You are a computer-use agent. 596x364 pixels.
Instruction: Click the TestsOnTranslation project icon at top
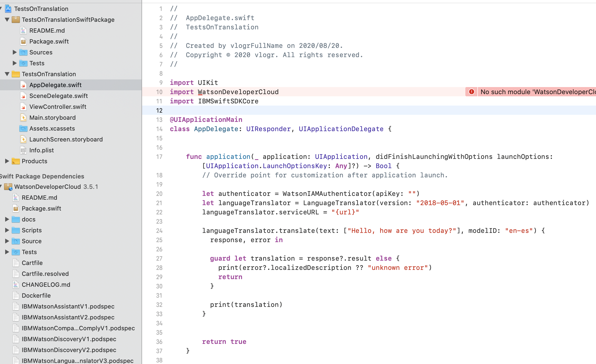tap(8, 9)
